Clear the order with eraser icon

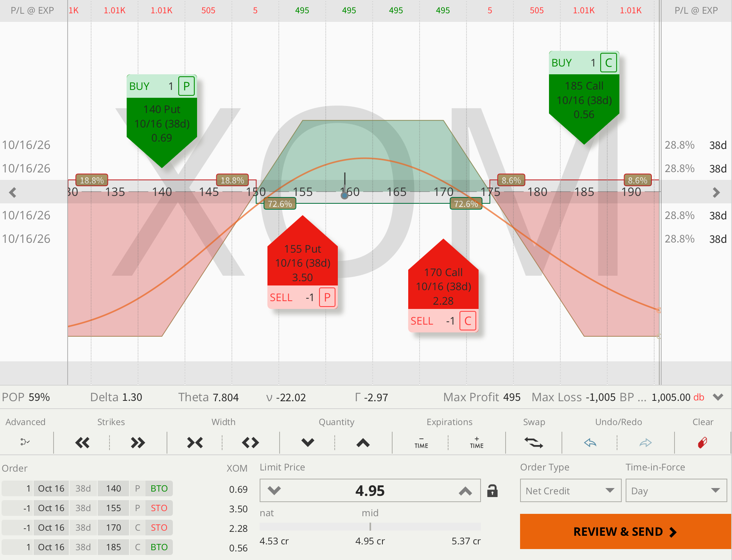[702, 443]
